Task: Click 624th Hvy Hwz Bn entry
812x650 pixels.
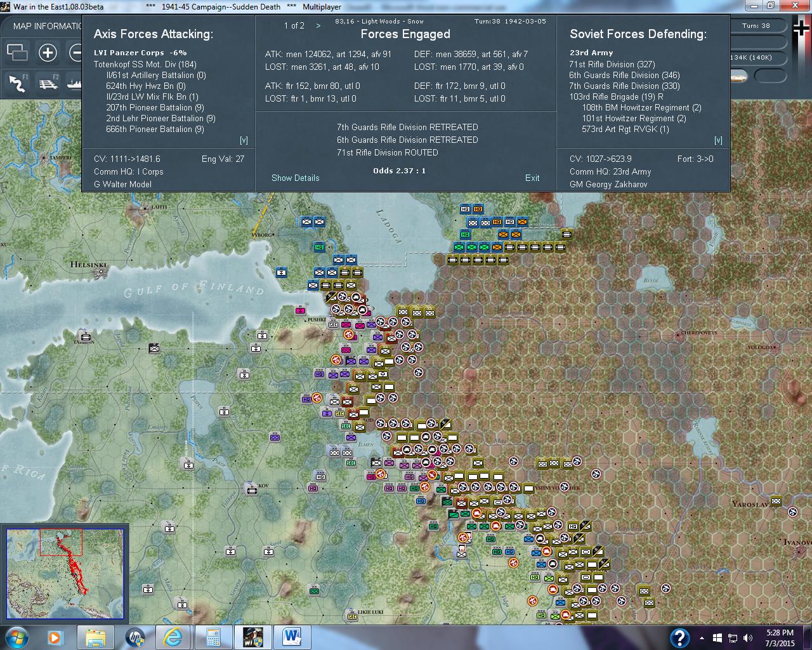Action: point(146,86)
